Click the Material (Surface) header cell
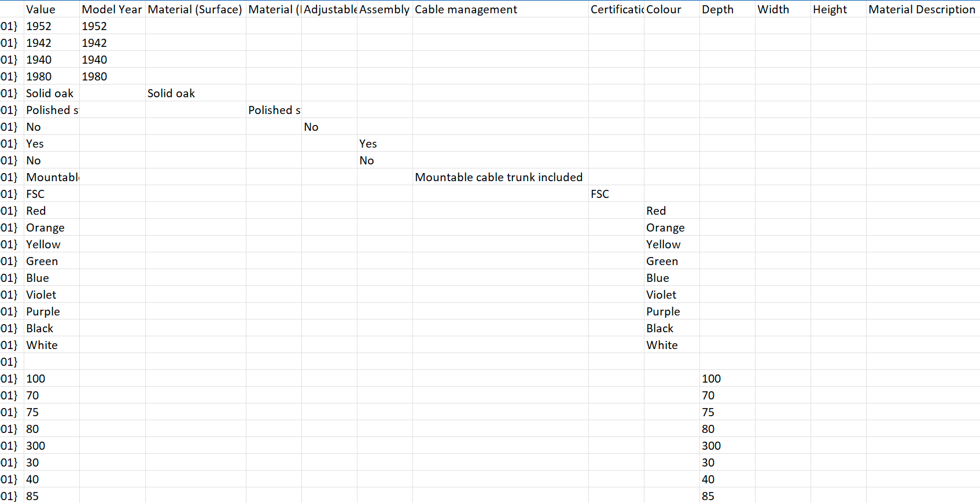The height and width of the screenshot is (503, 980). point(196,9)
